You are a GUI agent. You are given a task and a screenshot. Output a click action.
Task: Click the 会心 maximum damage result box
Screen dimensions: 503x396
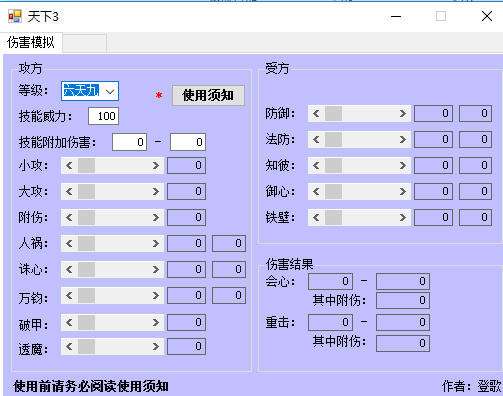(x=403, y=282)
